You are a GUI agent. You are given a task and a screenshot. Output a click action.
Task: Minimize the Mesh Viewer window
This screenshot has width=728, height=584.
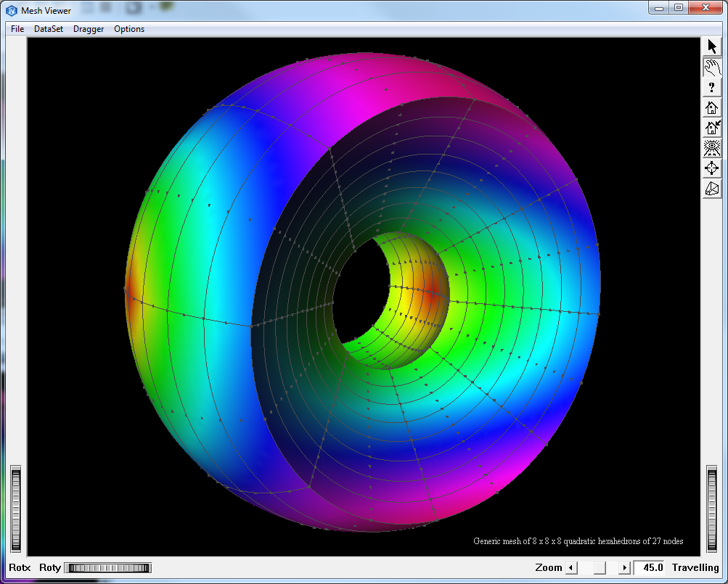coord(659,7)
